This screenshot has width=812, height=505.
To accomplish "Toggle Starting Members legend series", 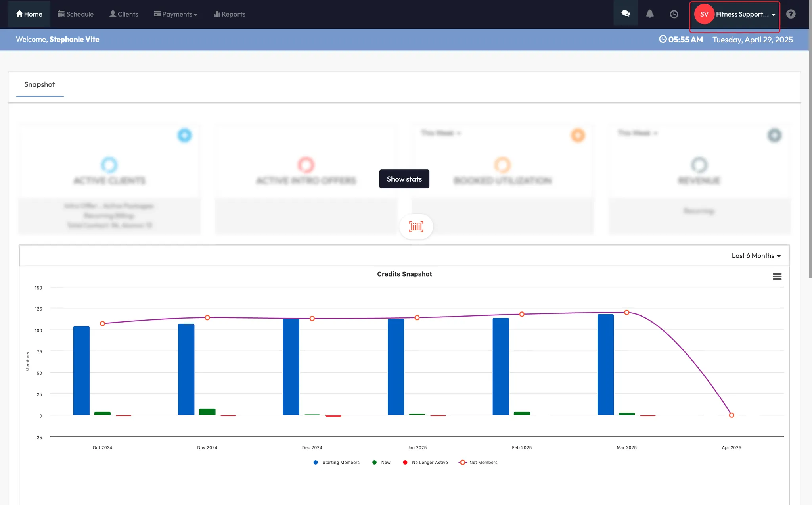I will 340,463.
